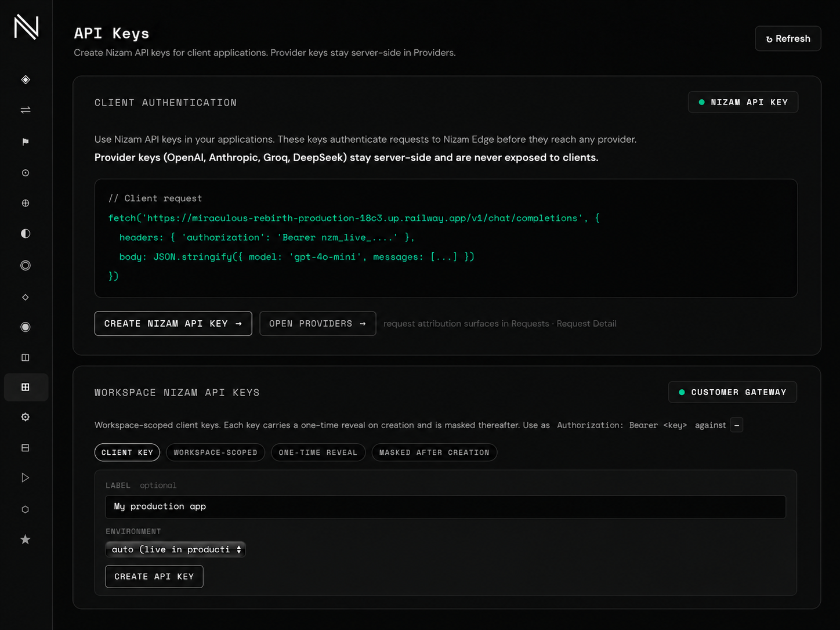
Task: Click CREATE NIZAM API KEY button
Action: click(173, 324)
